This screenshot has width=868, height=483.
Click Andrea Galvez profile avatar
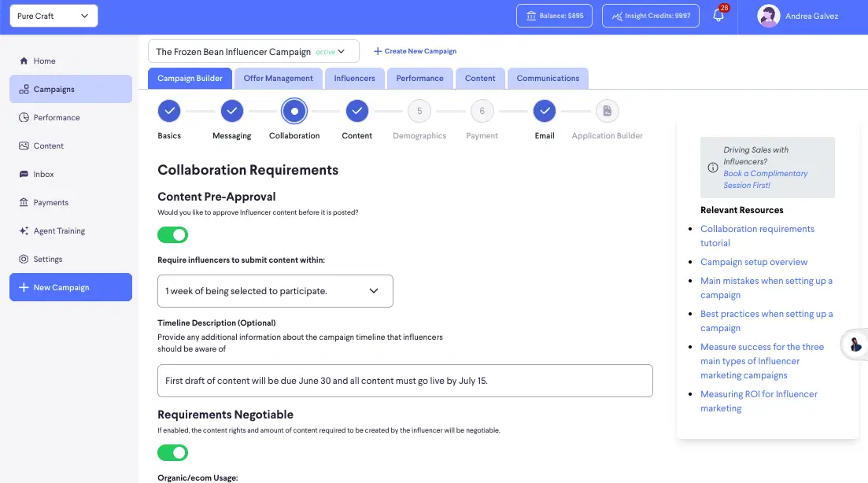pyautogui.click(x=768, y=16)
